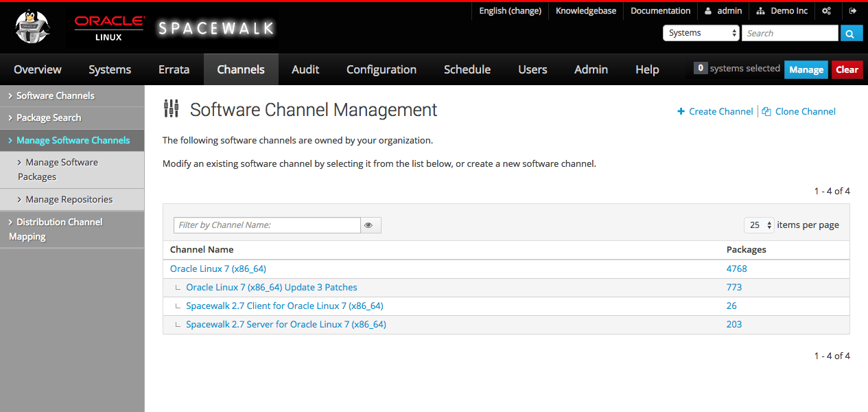Focus the Filter by Channel Name field
868x412 pixels.
point(267,225)
